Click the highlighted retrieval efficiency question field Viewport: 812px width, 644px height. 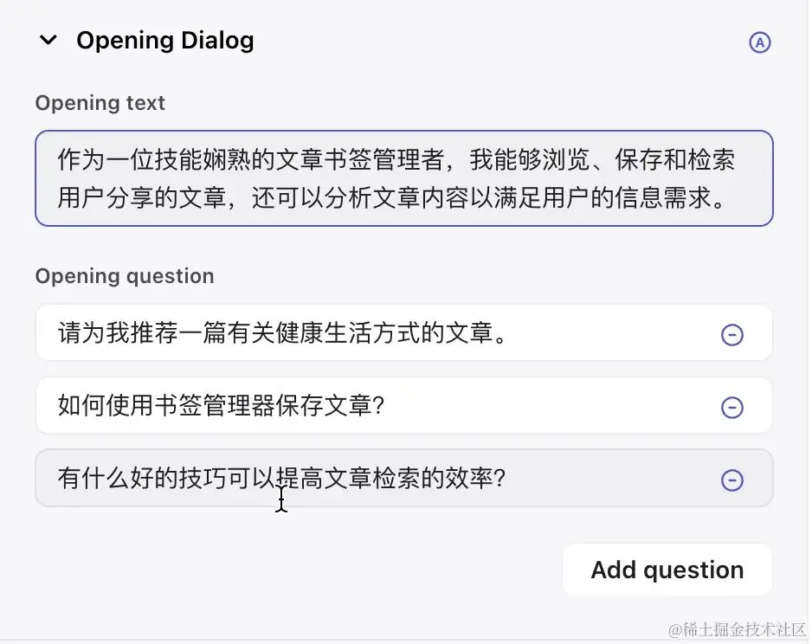pos(346,478)
